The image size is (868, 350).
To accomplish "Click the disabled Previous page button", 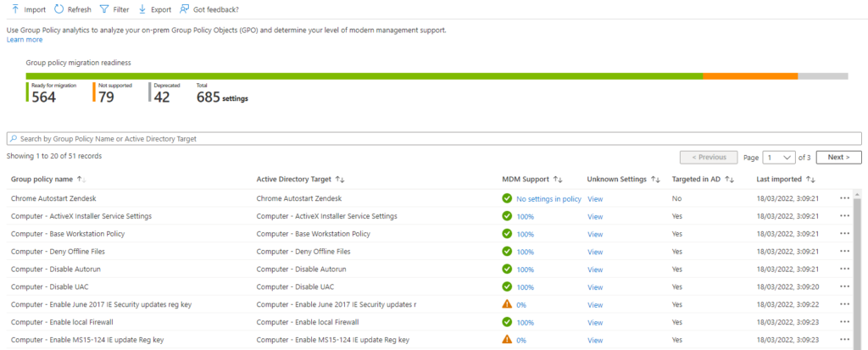I will pos(709,158).
